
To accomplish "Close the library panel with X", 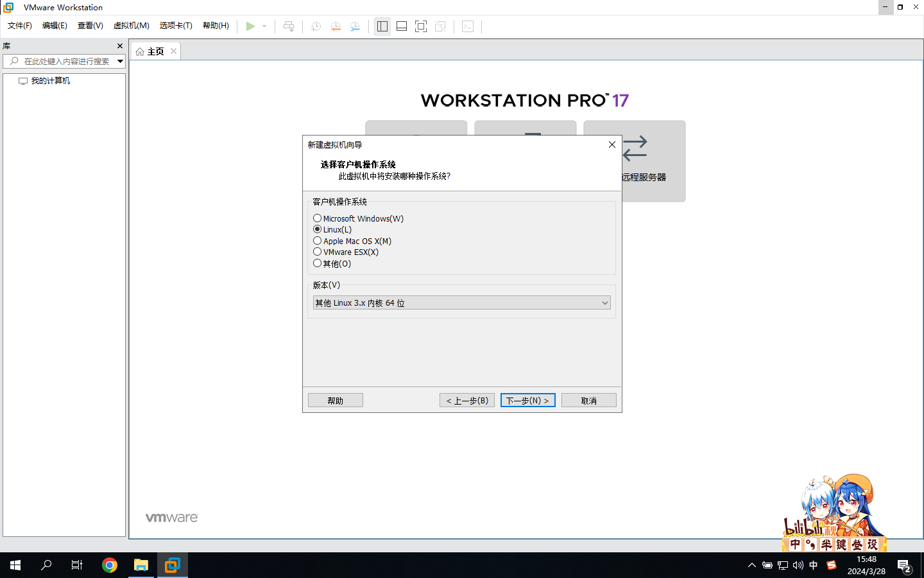I will tap(120, 46).
